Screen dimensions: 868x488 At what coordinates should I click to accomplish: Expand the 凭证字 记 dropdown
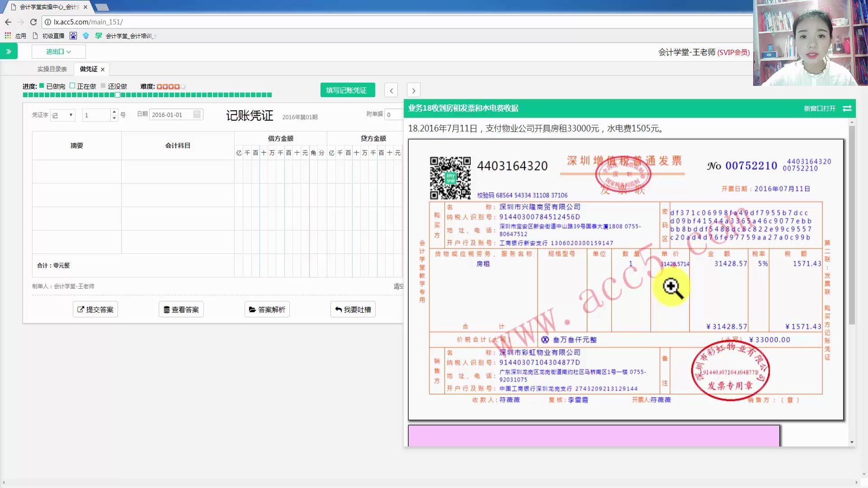click(63, 115)
